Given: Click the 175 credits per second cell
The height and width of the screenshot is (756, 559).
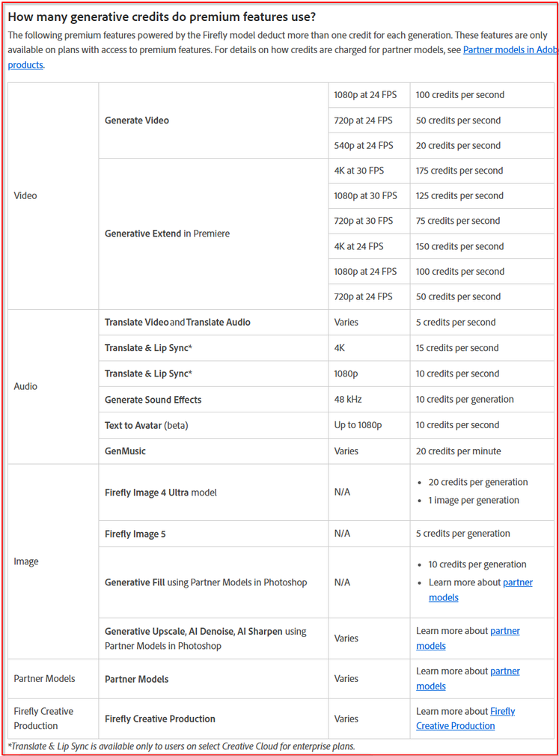Looking at the screenshot, I should (459, 171).
